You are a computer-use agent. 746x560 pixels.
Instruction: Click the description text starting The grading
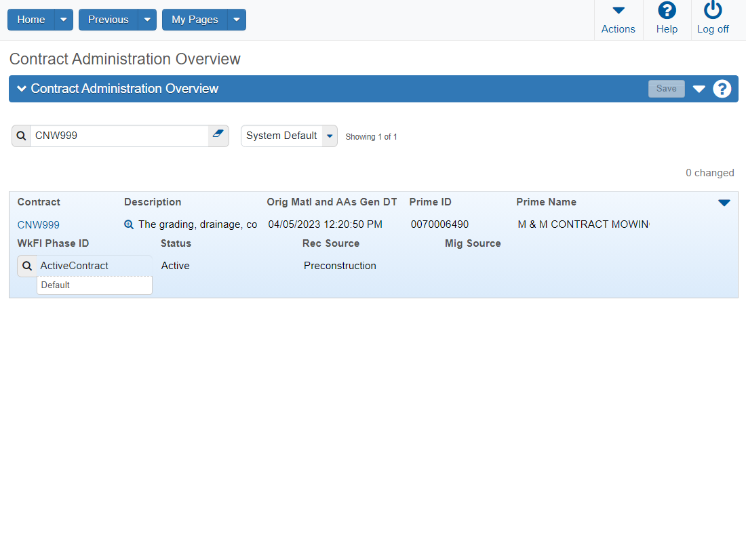pyautogui.click(x=197, y=224)
